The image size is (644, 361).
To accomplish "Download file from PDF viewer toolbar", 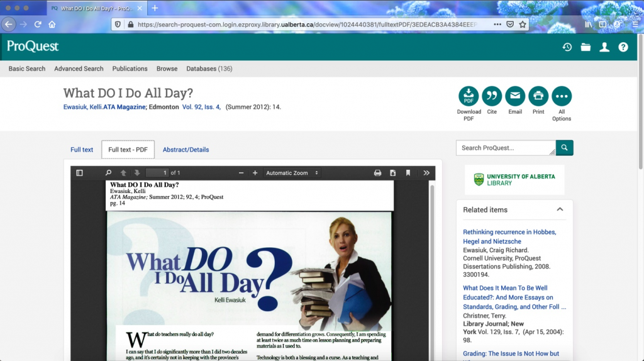I will point(392,173).
